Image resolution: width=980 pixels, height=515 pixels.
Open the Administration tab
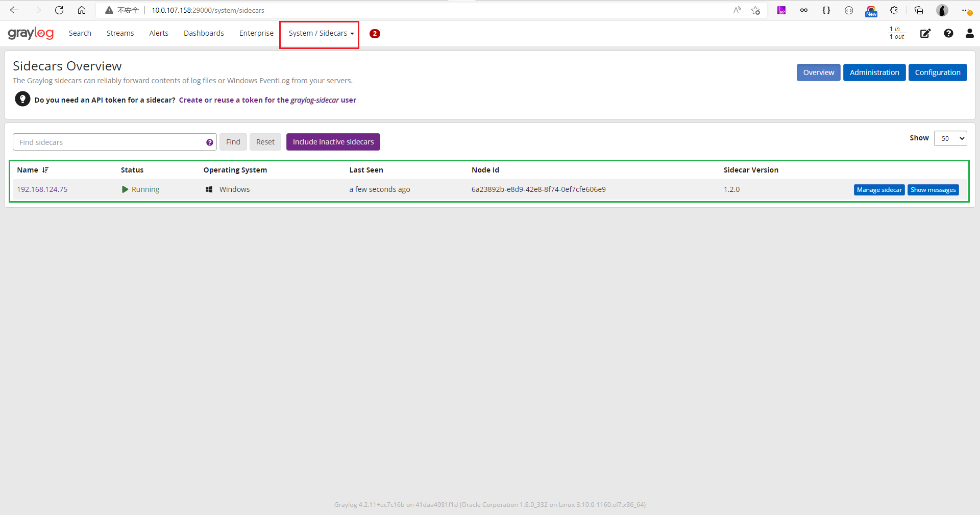click(x=874, y=72)
